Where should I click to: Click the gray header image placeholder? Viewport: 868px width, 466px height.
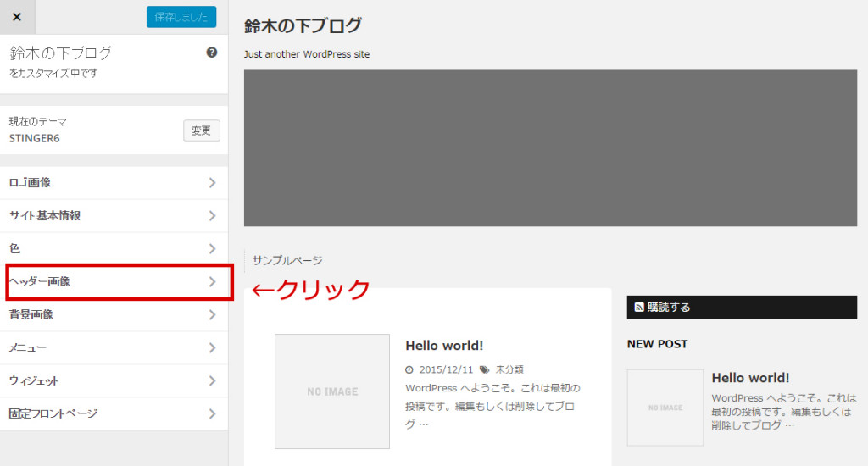[550, 148]
